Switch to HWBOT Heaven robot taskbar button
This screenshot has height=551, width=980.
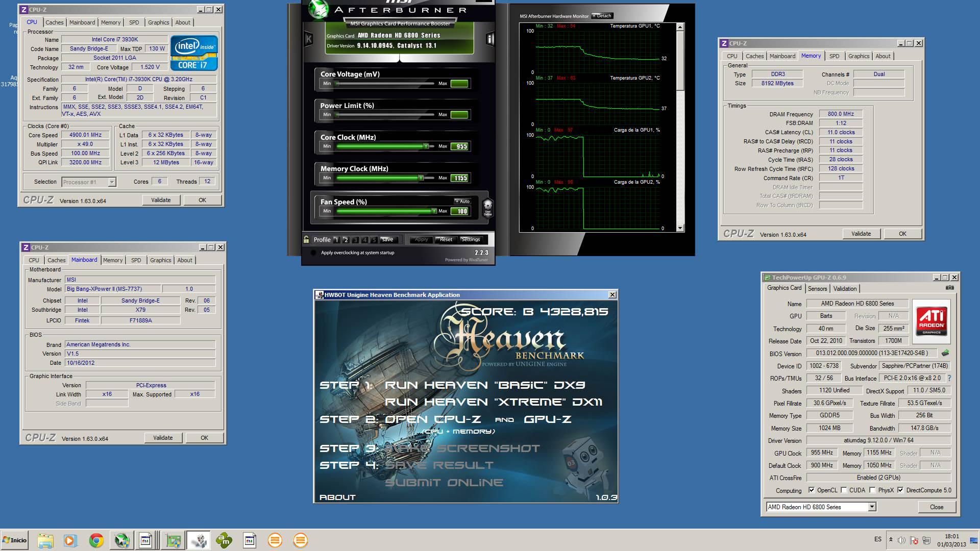pyautogui.click(x=199, y=540)
